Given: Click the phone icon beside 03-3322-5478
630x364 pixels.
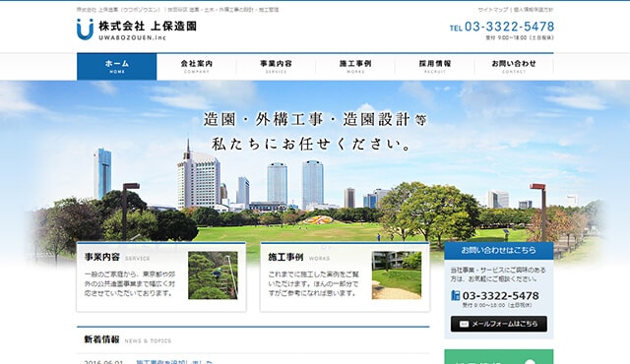Looking at the screenshot, I should coord(455,296).
